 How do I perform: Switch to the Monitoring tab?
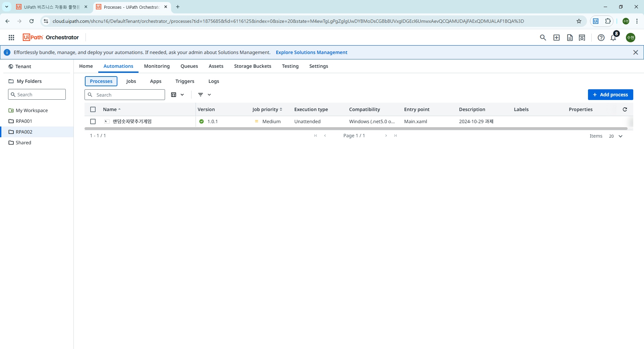pyautogui.click(x=157, y=66)
